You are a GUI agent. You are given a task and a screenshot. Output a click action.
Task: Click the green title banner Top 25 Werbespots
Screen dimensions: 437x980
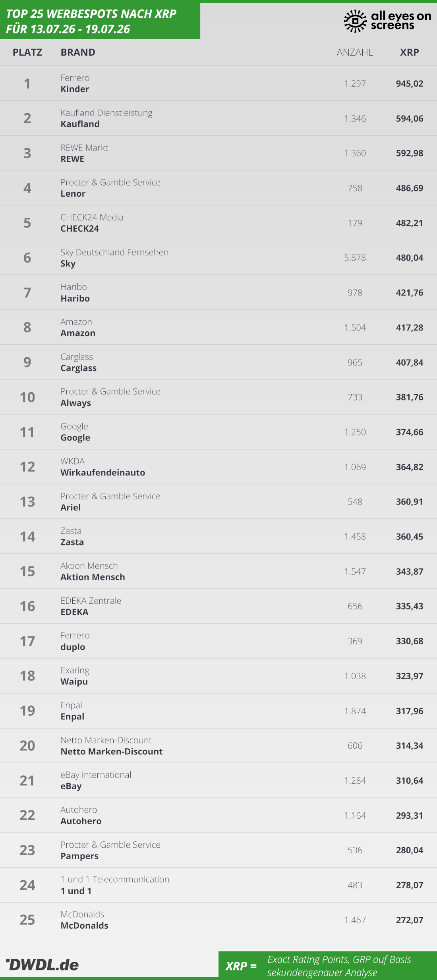(x=100, y=21)
